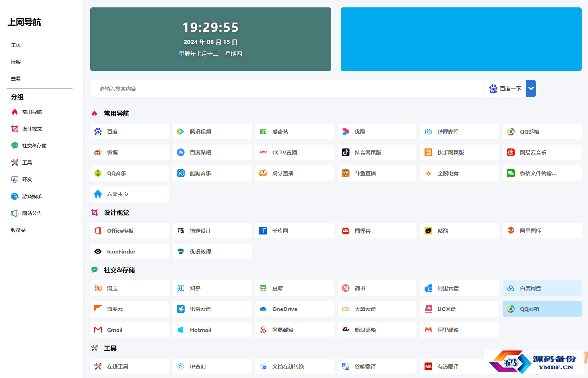Open the search engine dropdown arrow

531,89
